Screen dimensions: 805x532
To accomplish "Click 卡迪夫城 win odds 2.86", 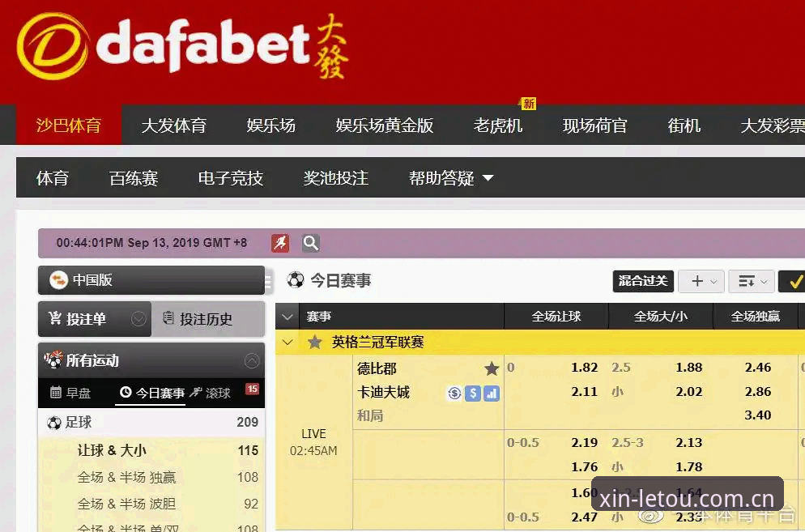I will pyautogui.click(x=758, y=392).
